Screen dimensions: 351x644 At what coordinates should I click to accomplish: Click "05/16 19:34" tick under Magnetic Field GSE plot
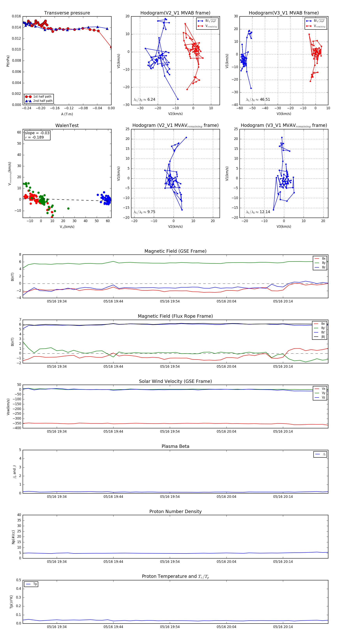click(x=57, y=301)
